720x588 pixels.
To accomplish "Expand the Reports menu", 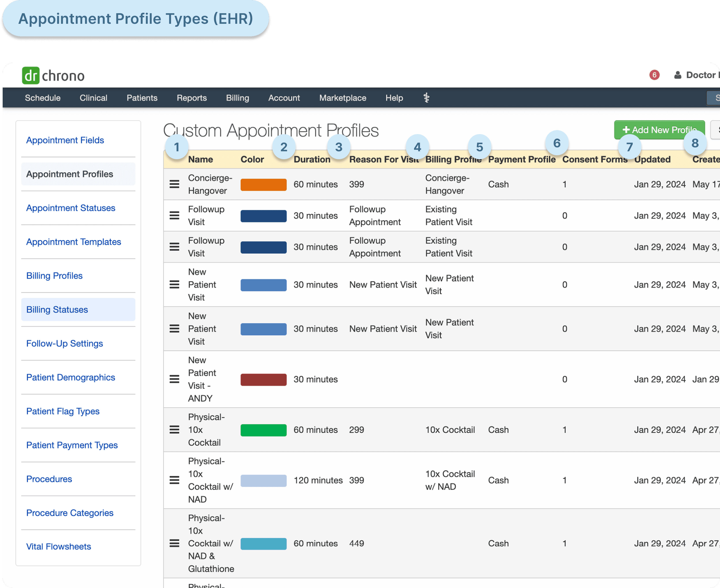I will coord(192,98).
